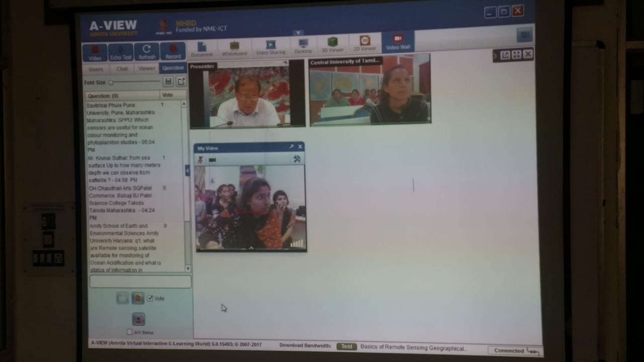644x362 pixels.
Task: Click the Refresh button
Action: tap(146, 52)
